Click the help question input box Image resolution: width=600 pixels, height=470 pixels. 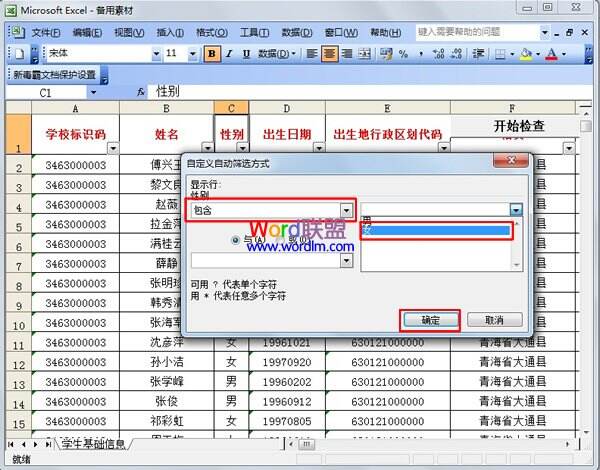pos(478,32)
